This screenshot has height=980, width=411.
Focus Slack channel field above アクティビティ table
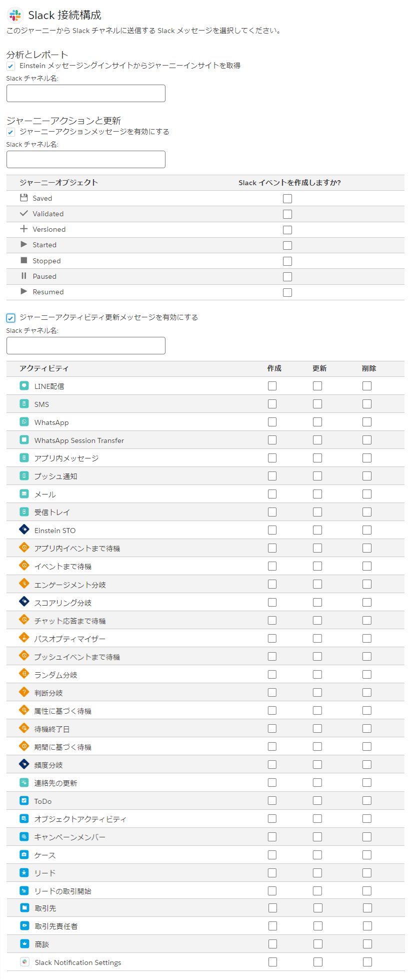(x=86, y=345)
